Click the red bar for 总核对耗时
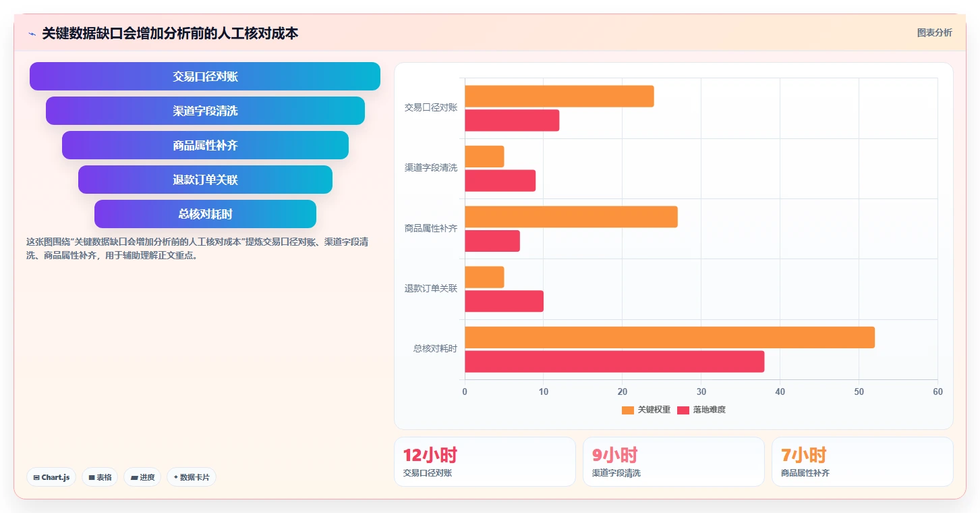Image resolution: width=980 pixels, height=513 pixels. point(614,361)
